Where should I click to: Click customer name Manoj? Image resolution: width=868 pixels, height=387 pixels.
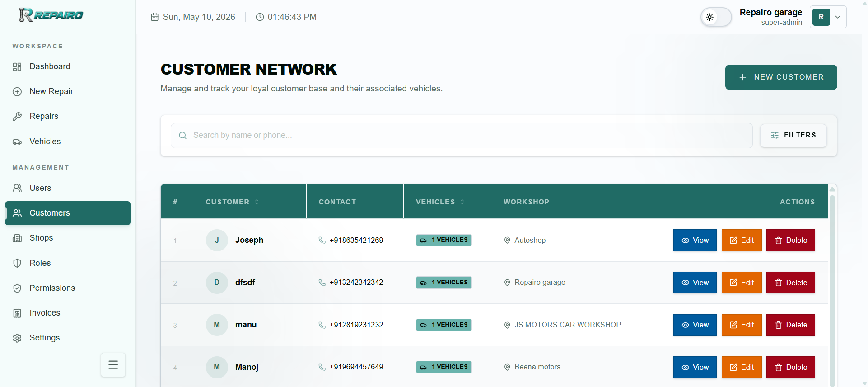coord(247,367)
